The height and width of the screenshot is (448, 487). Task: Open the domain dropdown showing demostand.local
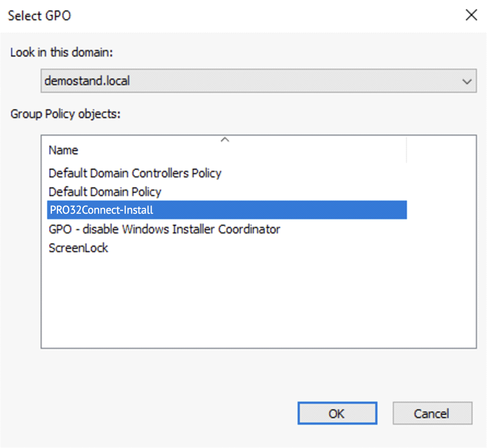point(258,81)
